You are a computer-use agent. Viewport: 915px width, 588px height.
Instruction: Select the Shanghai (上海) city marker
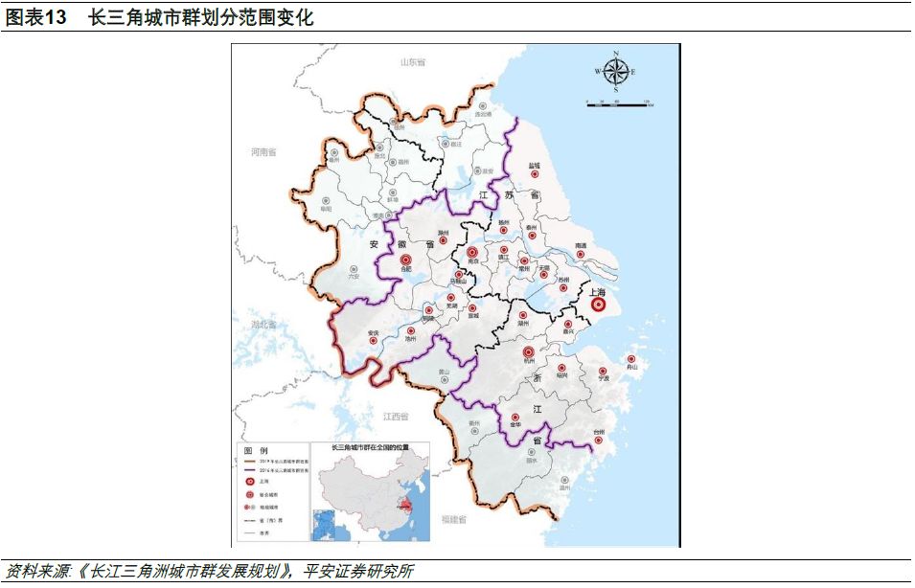(x=599, y=305)
